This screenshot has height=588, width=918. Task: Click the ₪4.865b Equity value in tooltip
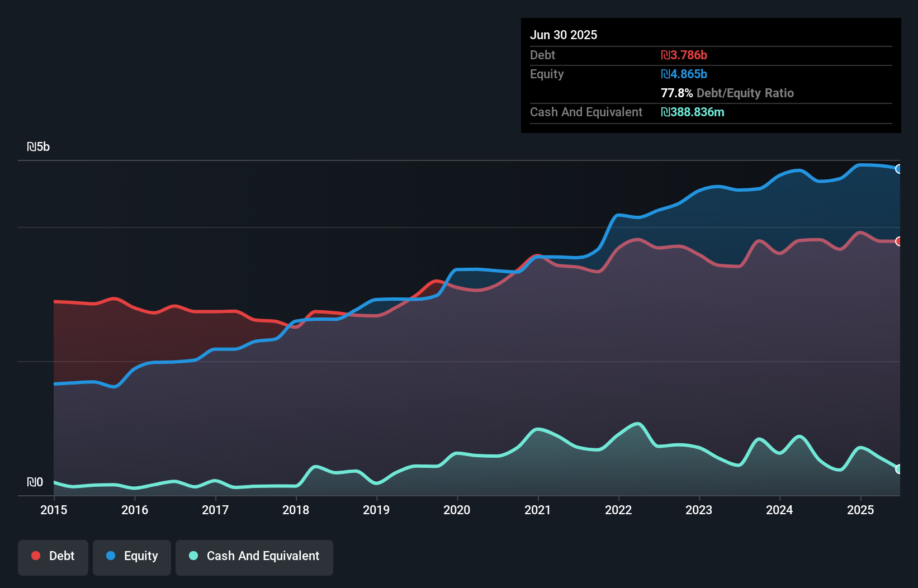[x=684, y=74]
